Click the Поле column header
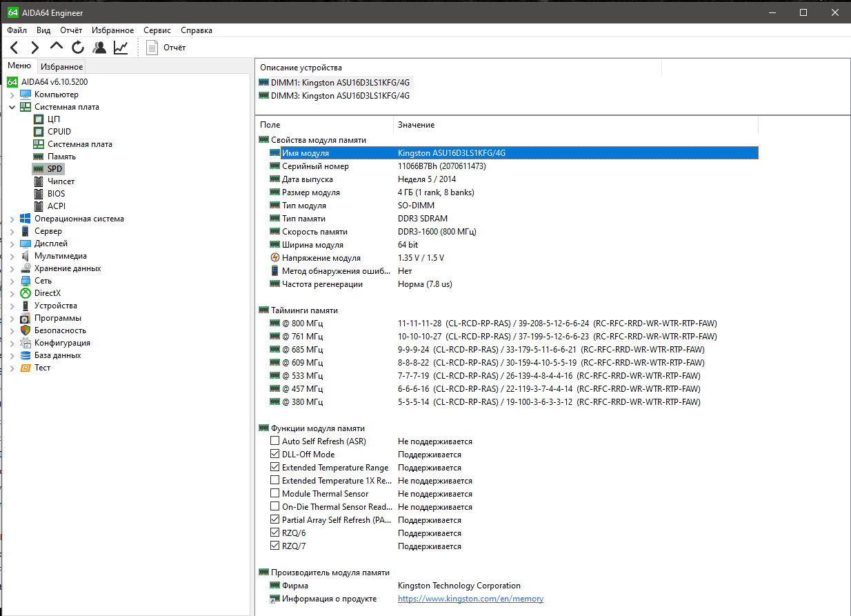Viewport: 851px width, 616px height. (x=324, y=125)
